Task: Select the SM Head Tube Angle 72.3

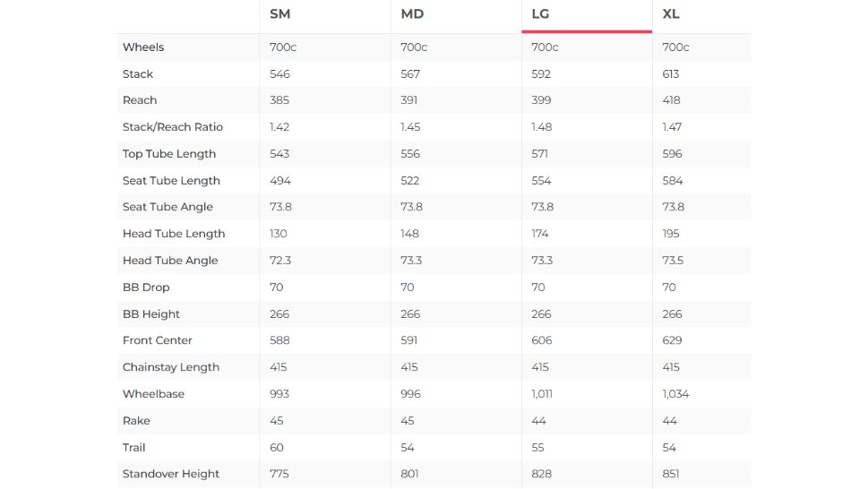Action: [x=280, y=261]
